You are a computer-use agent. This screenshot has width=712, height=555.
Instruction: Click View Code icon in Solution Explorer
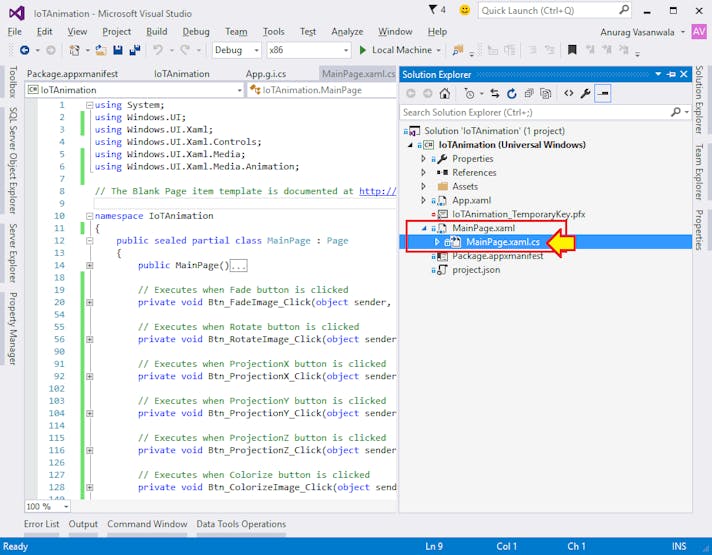click(569, 94)
